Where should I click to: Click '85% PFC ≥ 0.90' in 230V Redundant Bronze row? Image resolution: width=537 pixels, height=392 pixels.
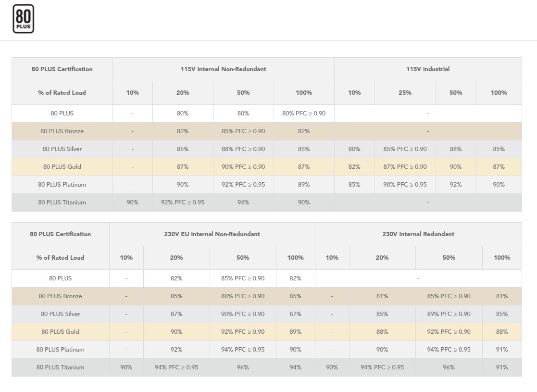pyautogui.click(x=449, y=296)
